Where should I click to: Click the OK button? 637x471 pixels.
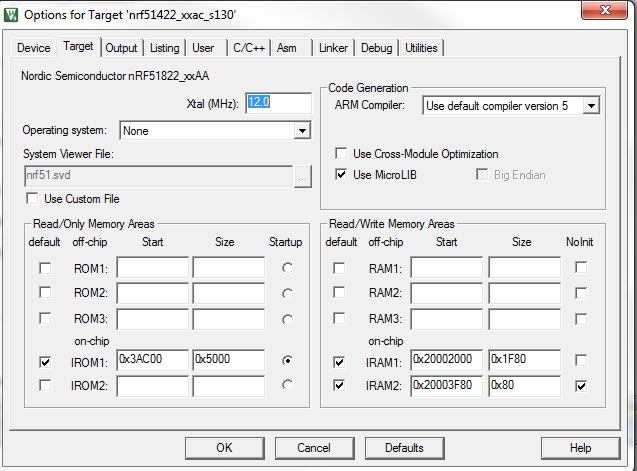[x=225, y=448]
